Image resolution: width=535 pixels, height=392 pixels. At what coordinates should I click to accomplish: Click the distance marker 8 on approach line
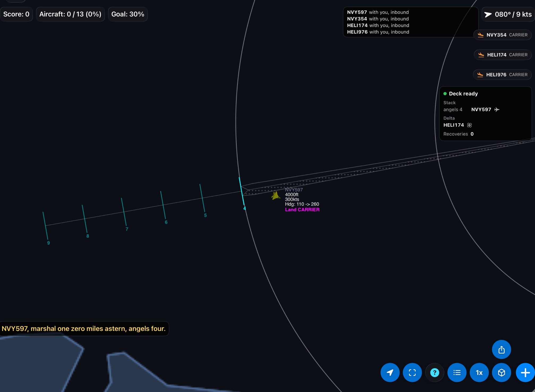(x=88, y=236)
